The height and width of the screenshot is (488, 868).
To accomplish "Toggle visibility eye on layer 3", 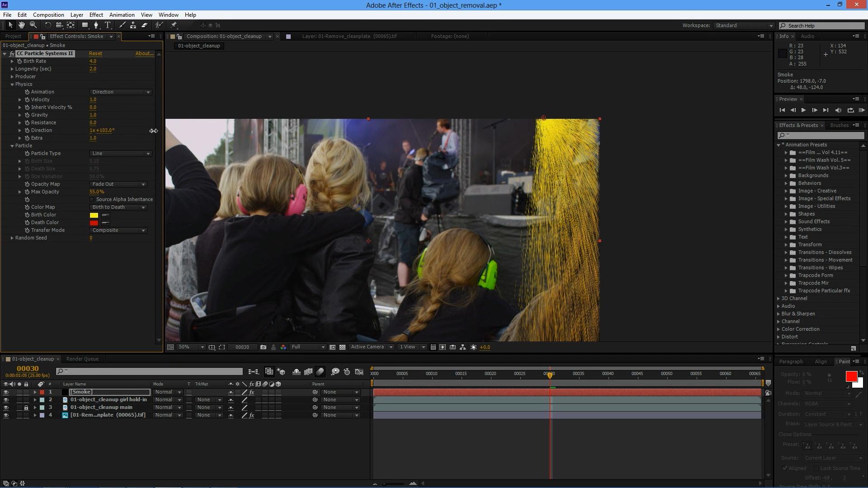I will click(x=6, y=407).
